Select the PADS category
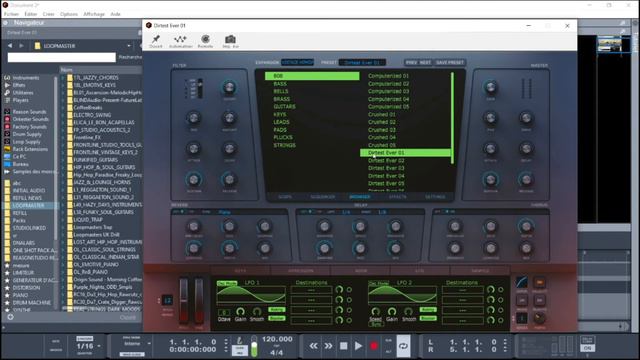The image size is (640, 360). (280, 130)
